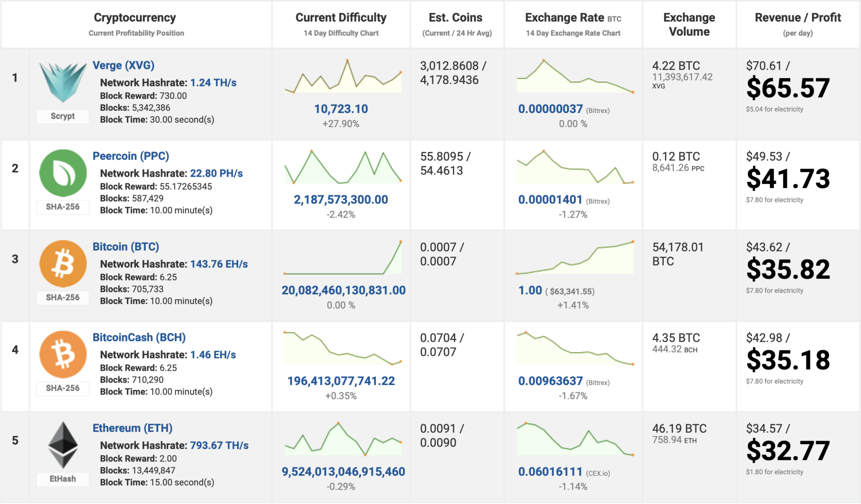Image resolution: width=861 pixels, height=504 pixels.
Task: Click the Peercoin green leaf logo
Action: click(63, 173)
